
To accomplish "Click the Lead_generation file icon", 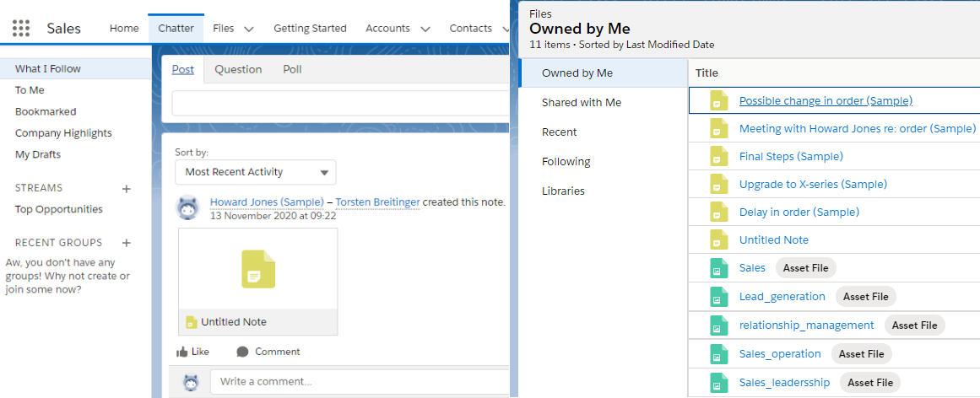I will (719, 297).
